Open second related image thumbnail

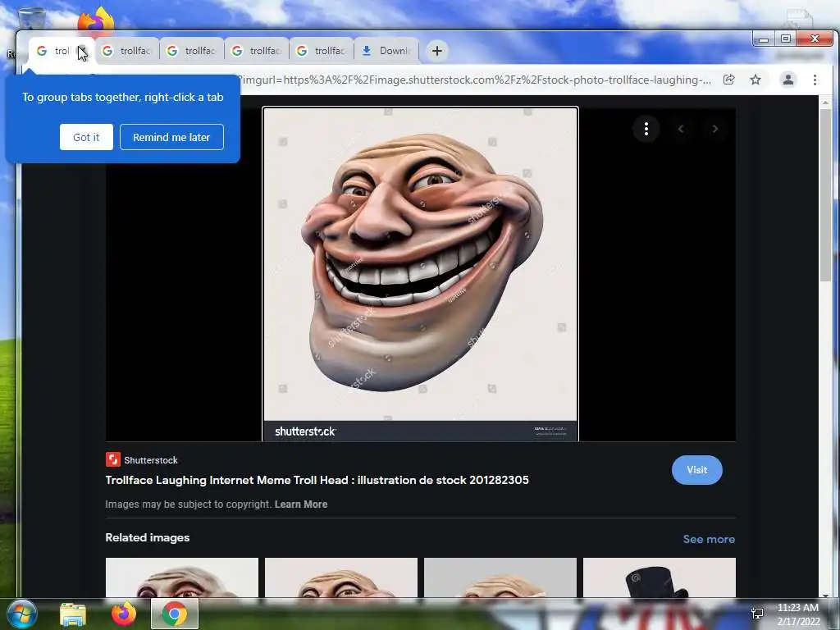340,577
